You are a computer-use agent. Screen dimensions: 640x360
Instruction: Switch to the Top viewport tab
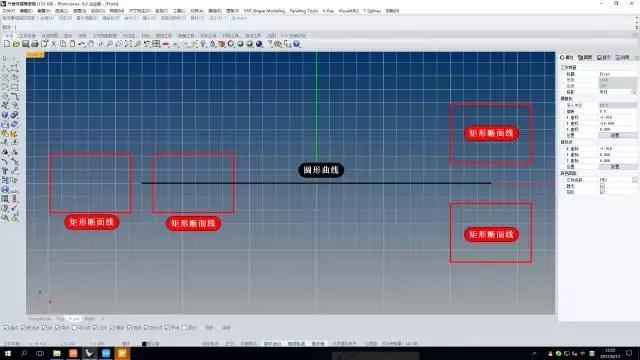point(60,318)
